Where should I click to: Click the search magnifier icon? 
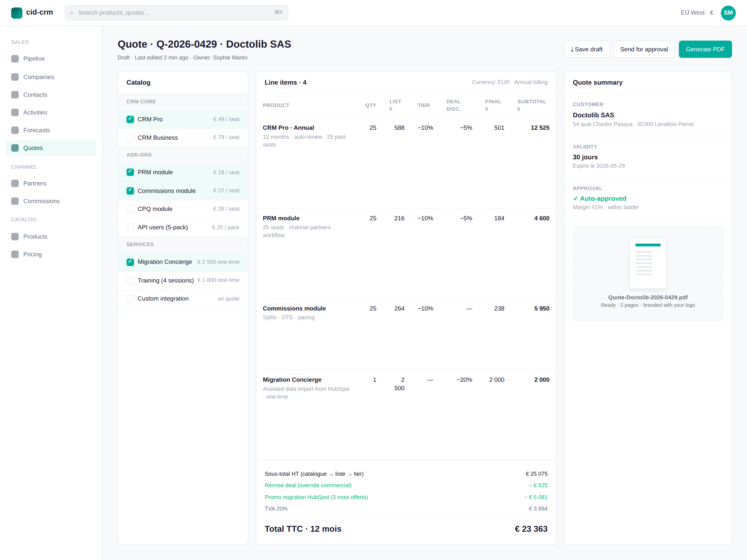coord(72,13)
